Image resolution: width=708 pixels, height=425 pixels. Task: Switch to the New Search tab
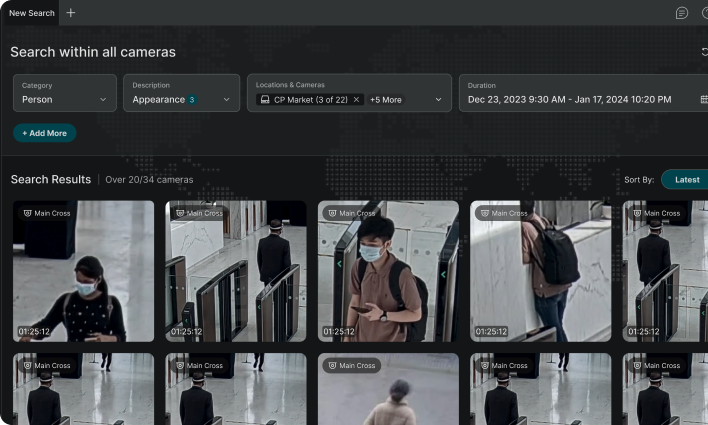[32, 13]
